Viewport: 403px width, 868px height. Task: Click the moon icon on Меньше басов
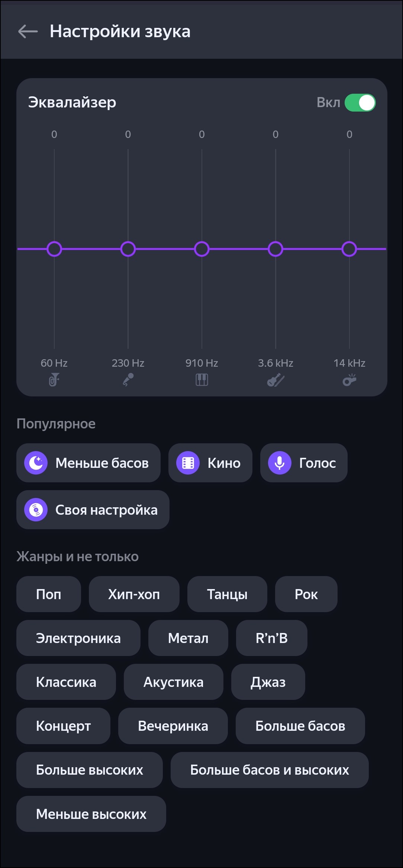(36, 463)
